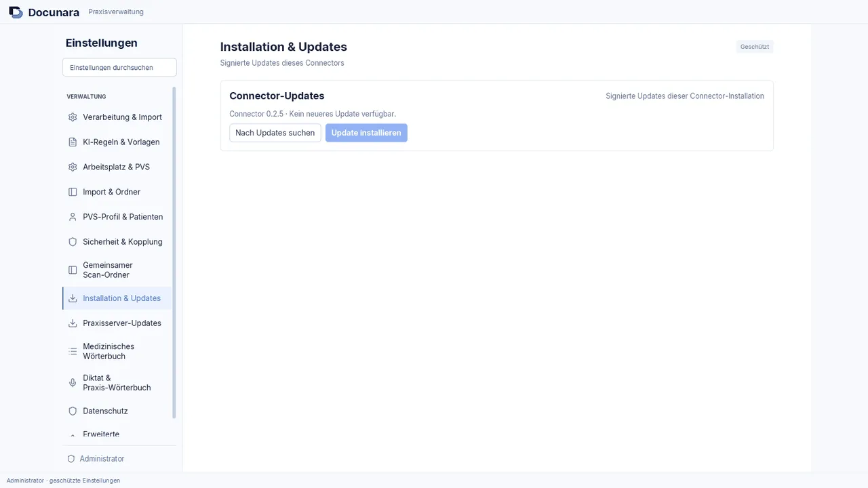Click the Praxisverwaltung label in the top bar
This screenshot has height=488, width=868.
pos(116,12)
